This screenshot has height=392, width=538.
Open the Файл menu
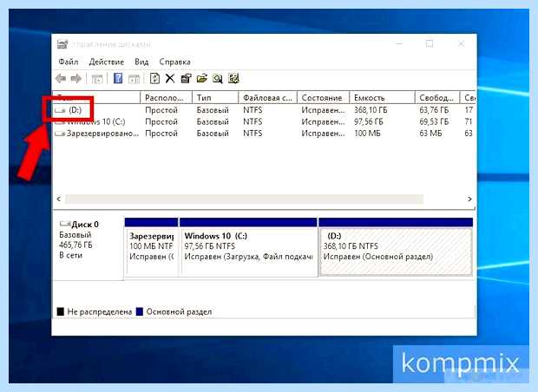tap(69, 62)
